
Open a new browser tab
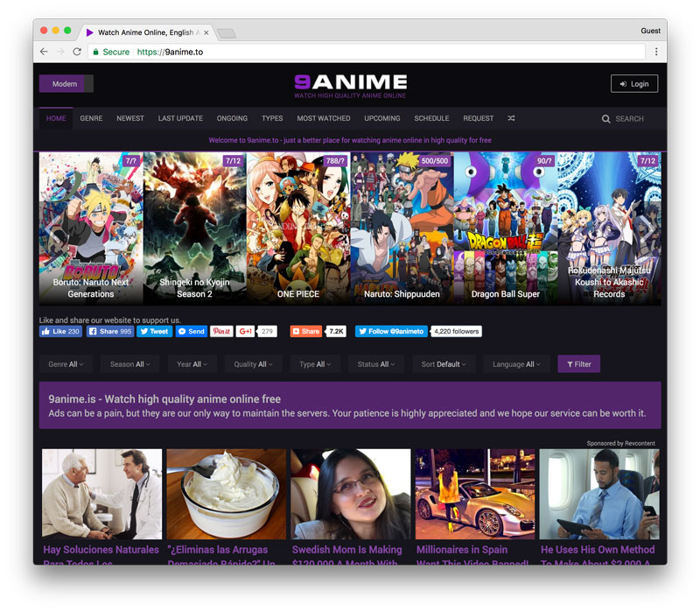227,33
